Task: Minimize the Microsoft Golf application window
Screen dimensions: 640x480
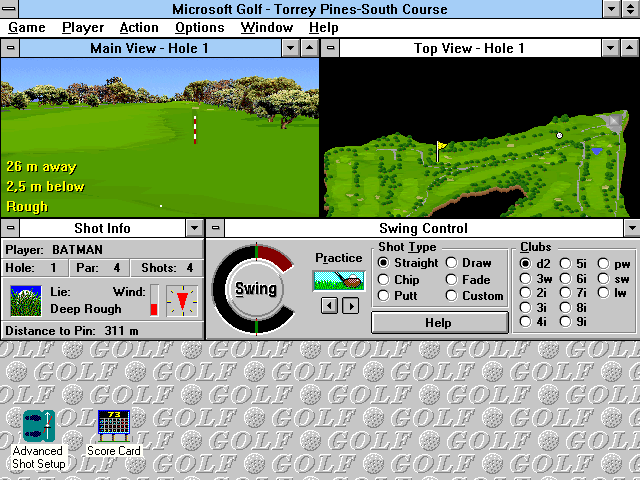Action: 611,9
